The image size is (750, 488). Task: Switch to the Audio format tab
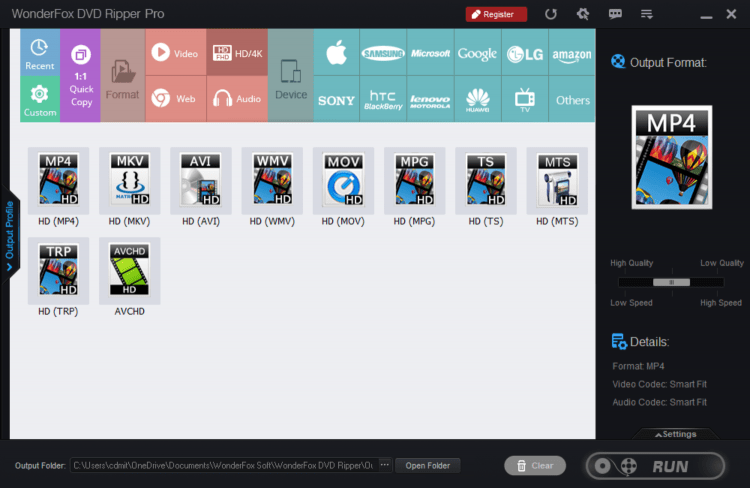point(237,99)
